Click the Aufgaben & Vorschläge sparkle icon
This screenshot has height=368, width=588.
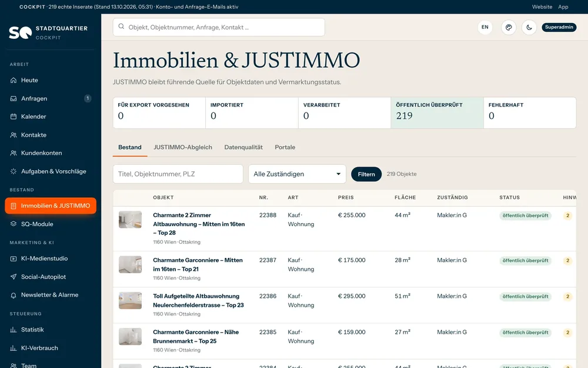(14, 171)
